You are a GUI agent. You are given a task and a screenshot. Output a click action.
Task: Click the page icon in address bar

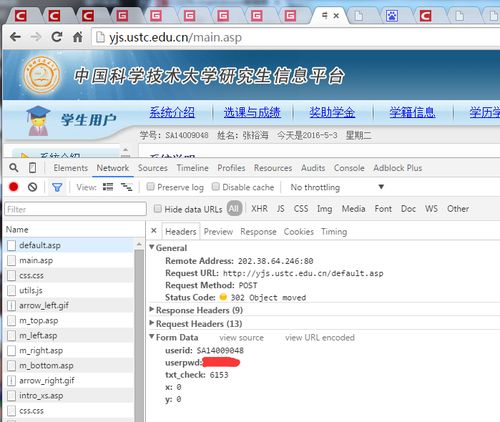[x=100, y=37]
